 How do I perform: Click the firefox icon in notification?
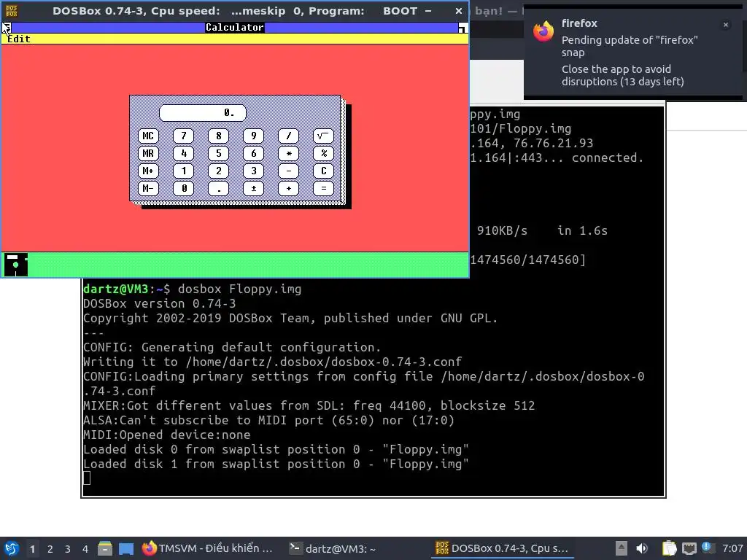(543, 31)
